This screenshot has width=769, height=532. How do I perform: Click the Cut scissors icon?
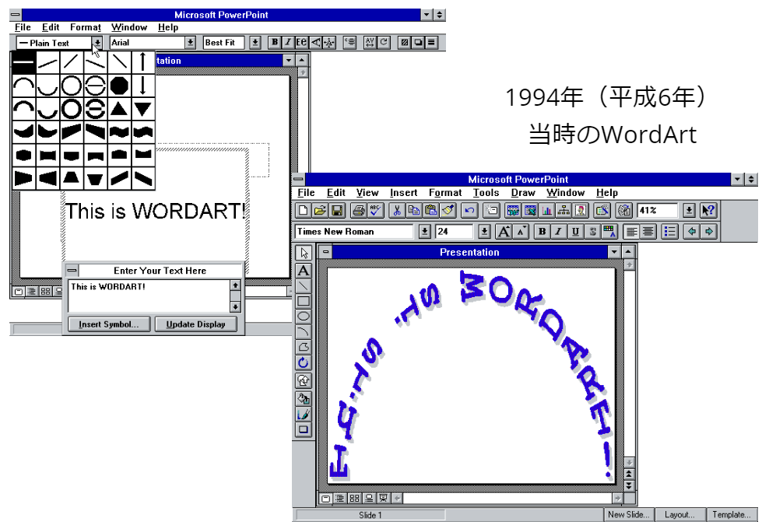pos(397,211)
